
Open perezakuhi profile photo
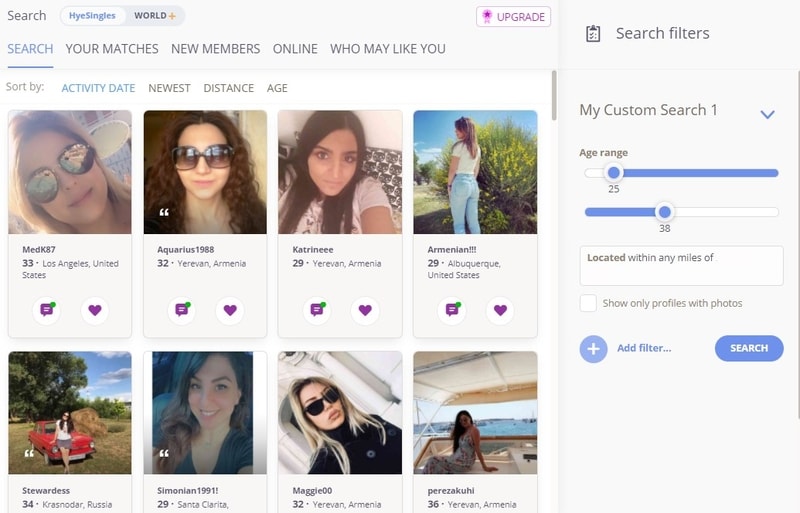[475, 412]
